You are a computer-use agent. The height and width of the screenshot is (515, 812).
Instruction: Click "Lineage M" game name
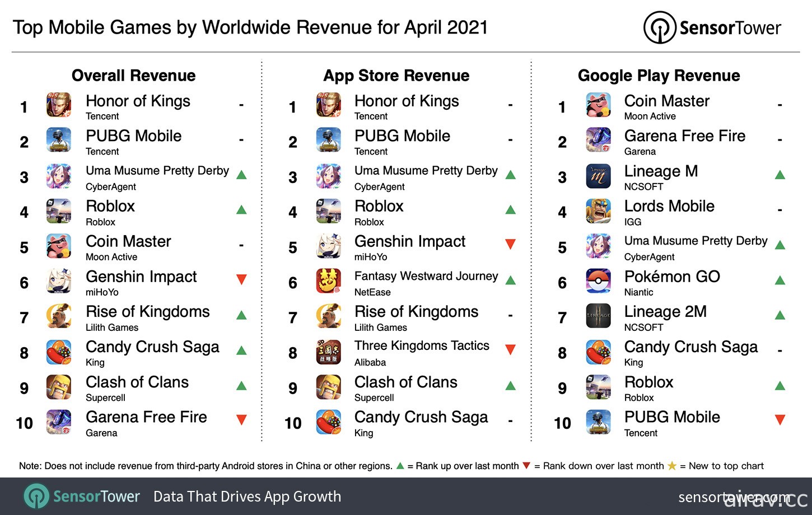click(x=661, y=171)
